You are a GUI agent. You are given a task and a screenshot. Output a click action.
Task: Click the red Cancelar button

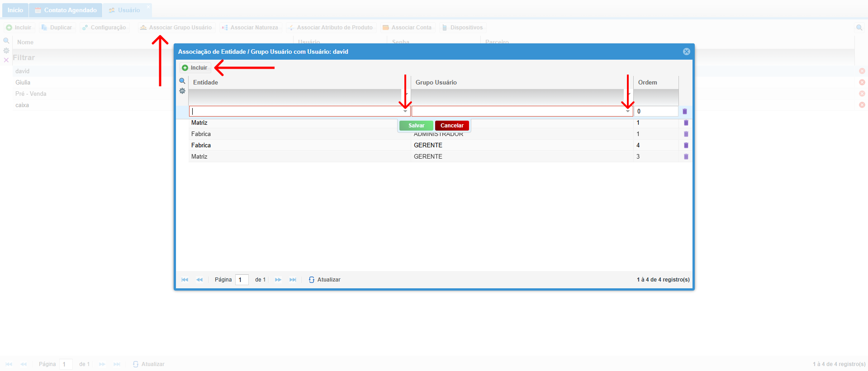tap(451, 126)
